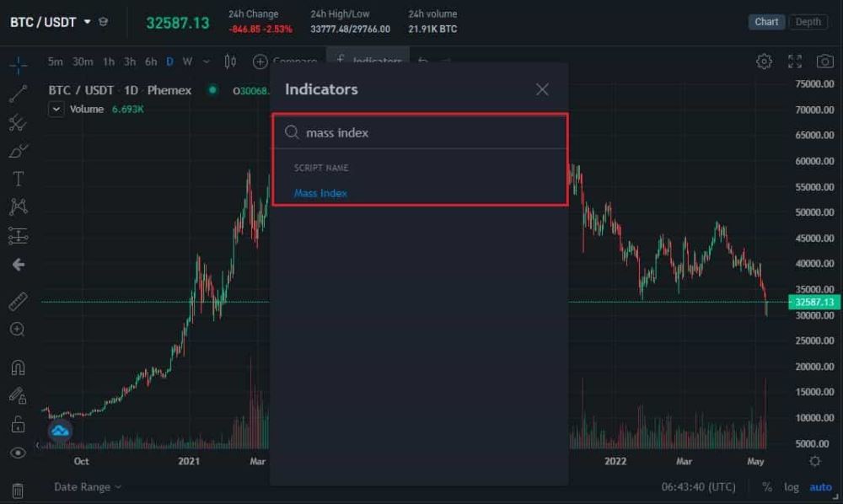This screenshot has height=504, width=843.
Task: Collapse the Volume indicator legend
Action: point(56,109)
